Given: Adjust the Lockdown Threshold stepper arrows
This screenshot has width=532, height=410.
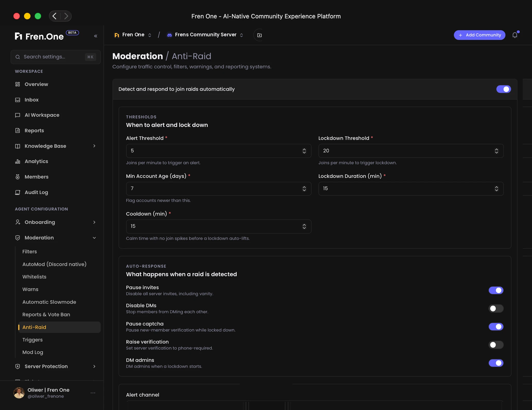Looking at the screenshot, I should coord(496,151).
